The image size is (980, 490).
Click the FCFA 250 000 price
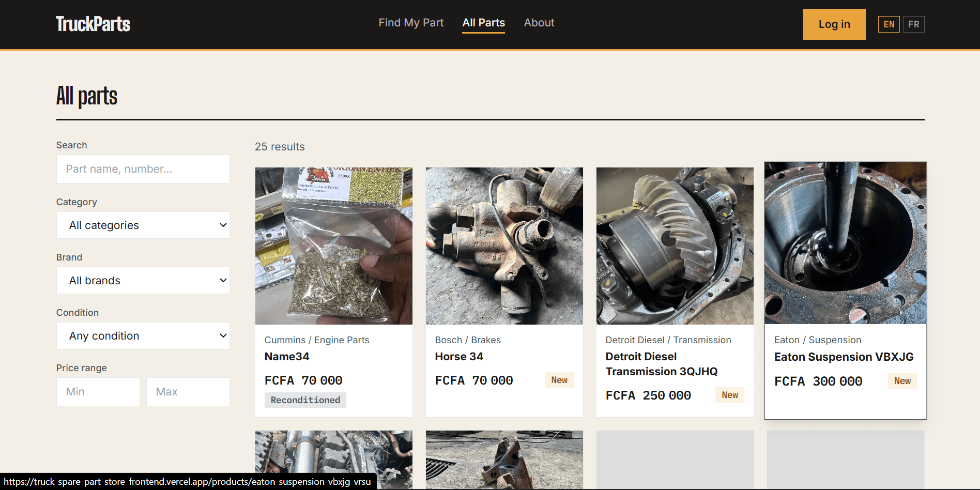[648, 395]
